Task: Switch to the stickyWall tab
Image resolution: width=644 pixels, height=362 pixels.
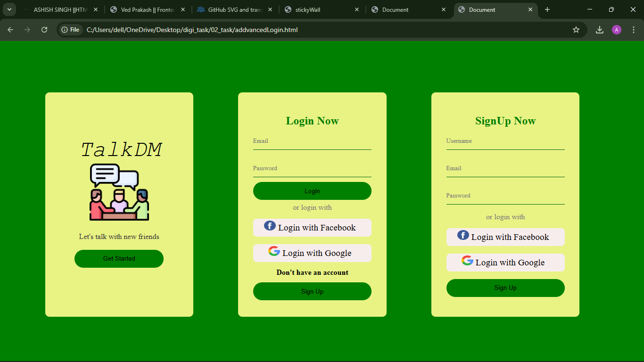Action: (322, 9)
